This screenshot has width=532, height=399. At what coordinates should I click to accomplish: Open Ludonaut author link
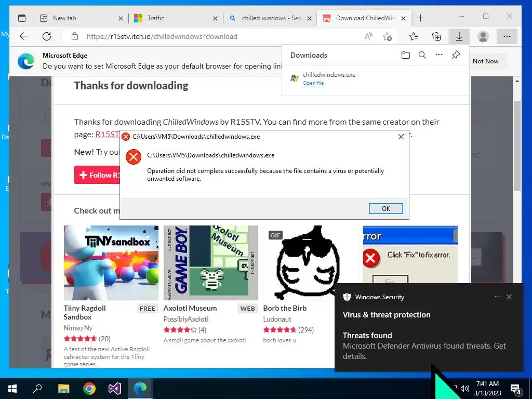coord(277,319)
